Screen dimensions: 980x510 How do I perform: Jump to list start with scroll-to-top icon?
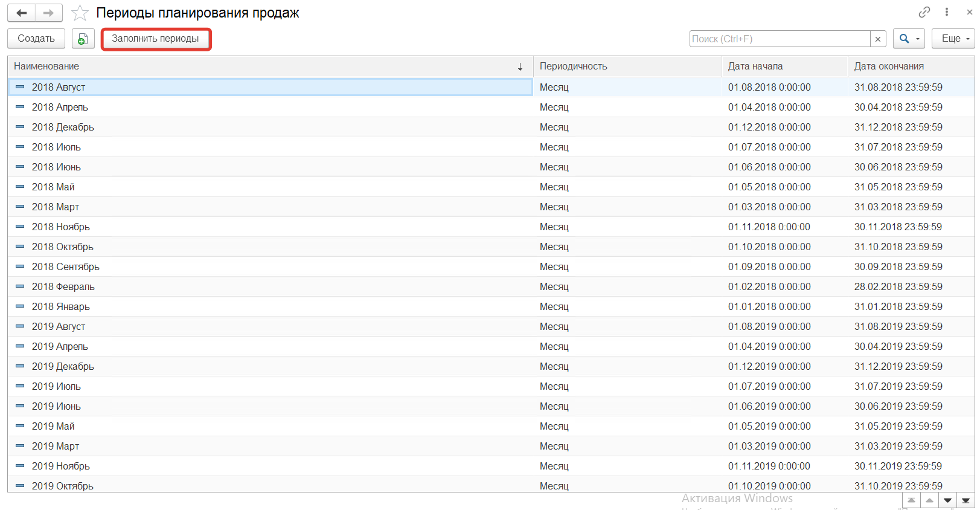911,500
